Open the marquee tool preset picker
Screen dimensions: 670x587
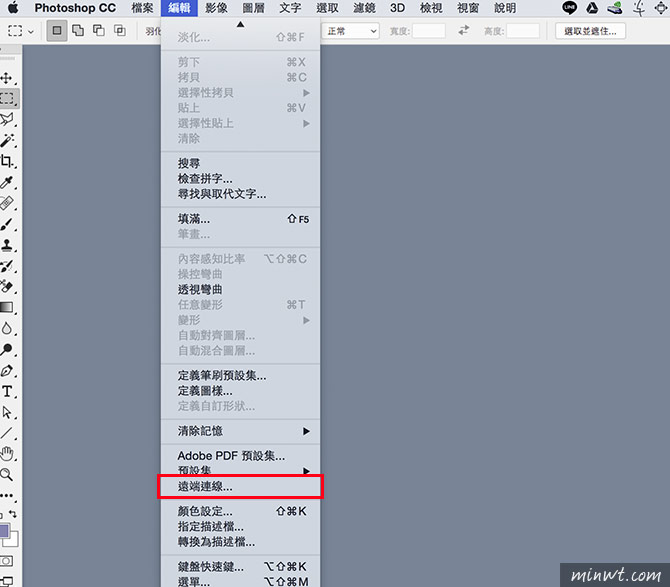click(21, 31)
